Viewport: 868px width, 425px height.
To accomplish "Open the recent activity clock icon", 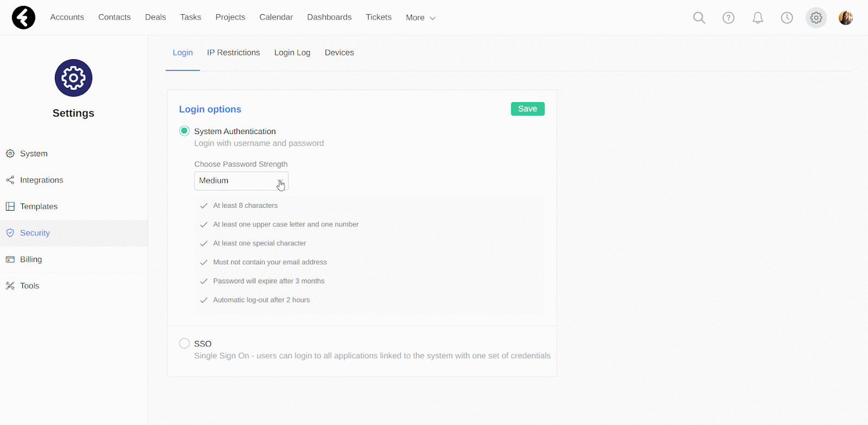I will 787,18.
